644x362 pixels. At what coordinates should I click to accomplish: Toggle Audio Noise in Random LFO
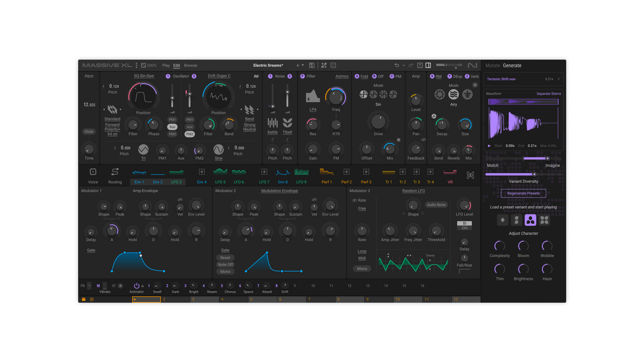[436, 205]
